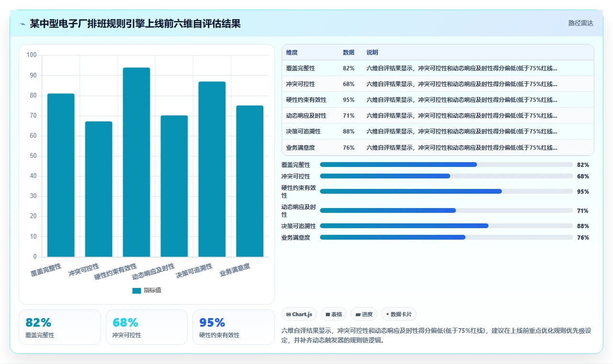613x364 pixels.
Task: Click the 88% label beside progress bar
Action: coord(583,226)
